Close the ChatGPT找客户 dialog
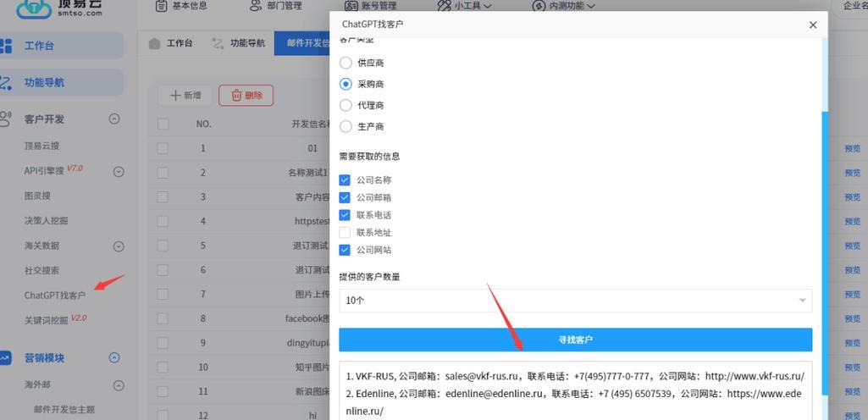This screenshot has width=868, height=420. pos(813,25)
